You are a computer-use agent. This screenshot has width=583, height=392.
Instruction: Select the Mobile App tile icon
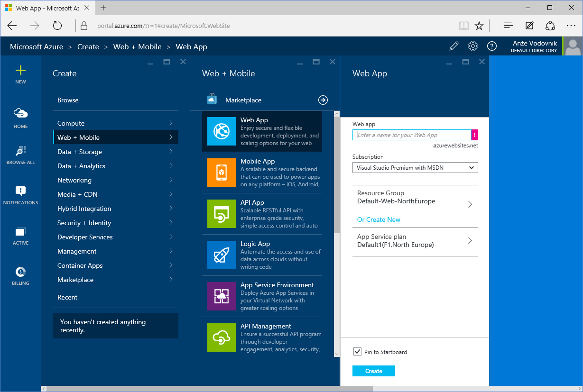coord(222,173)
